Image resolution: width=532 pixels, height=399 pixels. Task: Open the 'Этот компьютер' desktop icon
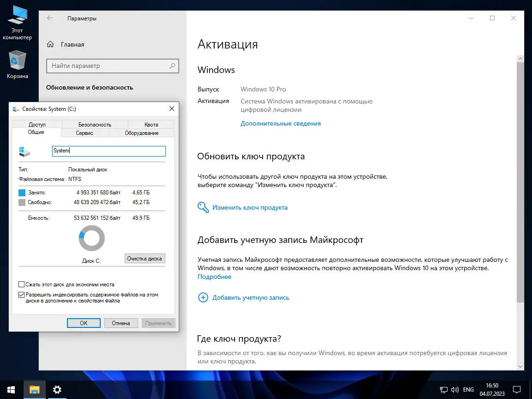(17, 23)
